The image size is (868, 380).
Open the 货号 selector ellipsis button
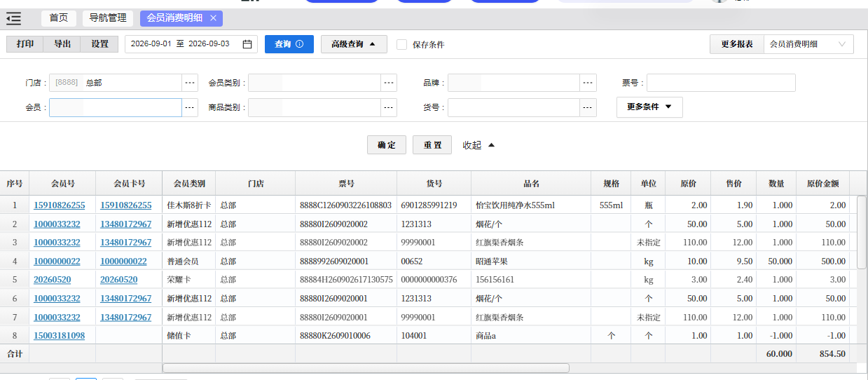tap(588, 107)
